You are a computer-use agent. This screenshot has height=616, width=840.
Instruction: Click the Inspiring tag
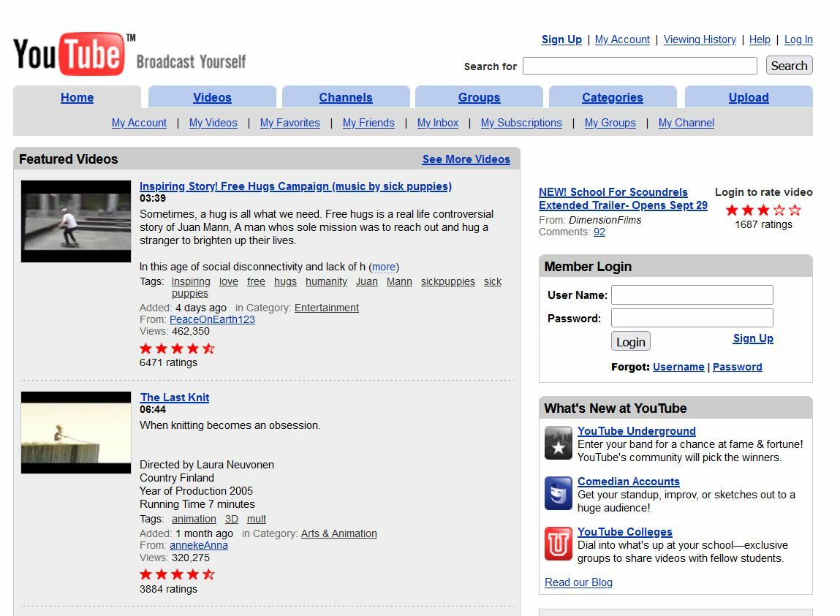pyautogui.click(x=191, y=281)
